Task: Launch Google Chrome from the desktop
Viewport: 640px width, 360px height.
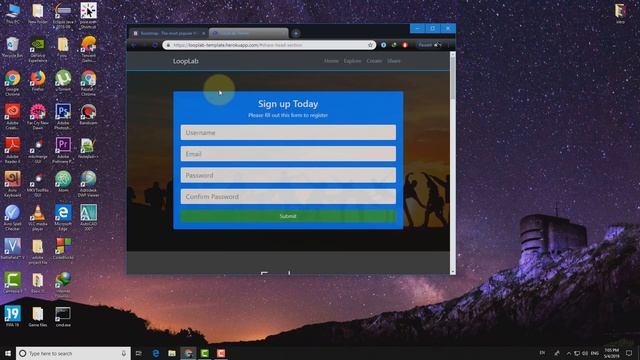Action: [x=13, y=83]
